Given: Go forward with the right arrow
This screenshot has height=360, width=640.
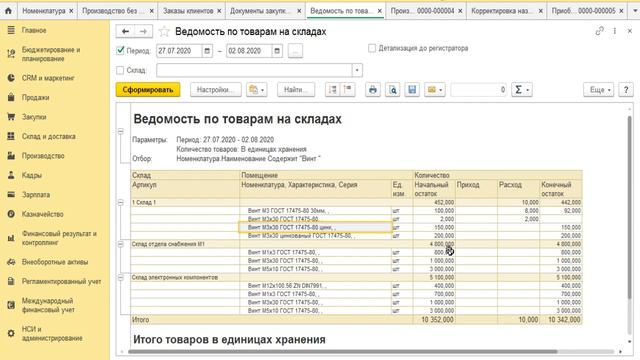Looking at the screenshot, I should [x=143, y=31].
